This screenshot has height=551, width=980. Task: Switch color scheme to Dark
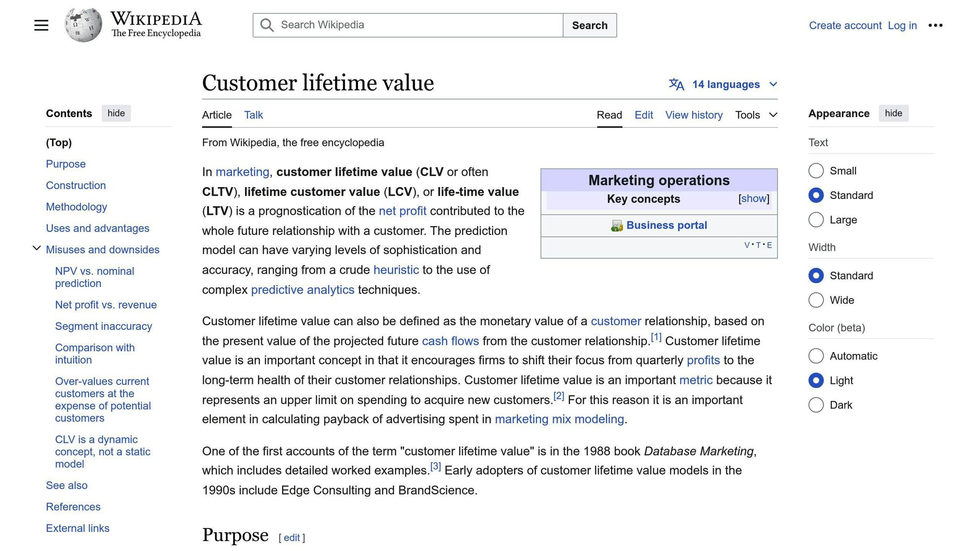(x=816, y=405)
